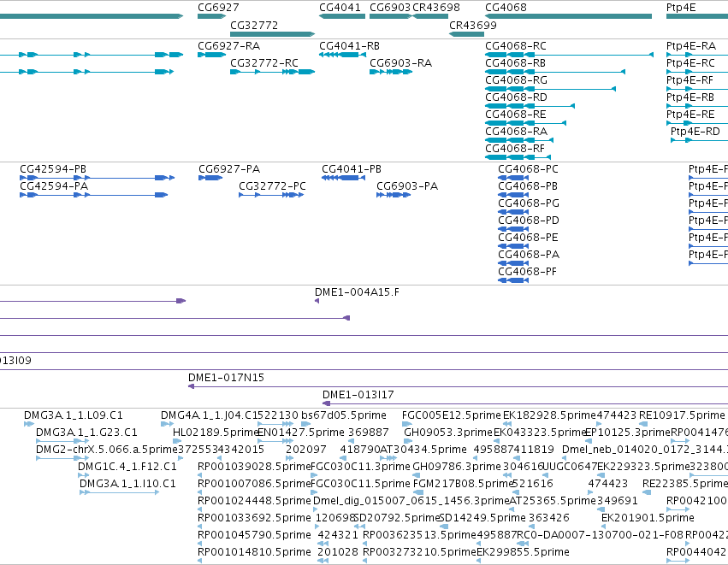Screen dimensions: 728x565
Task: Select EST RP001007086.5prime
Action: 254,484
